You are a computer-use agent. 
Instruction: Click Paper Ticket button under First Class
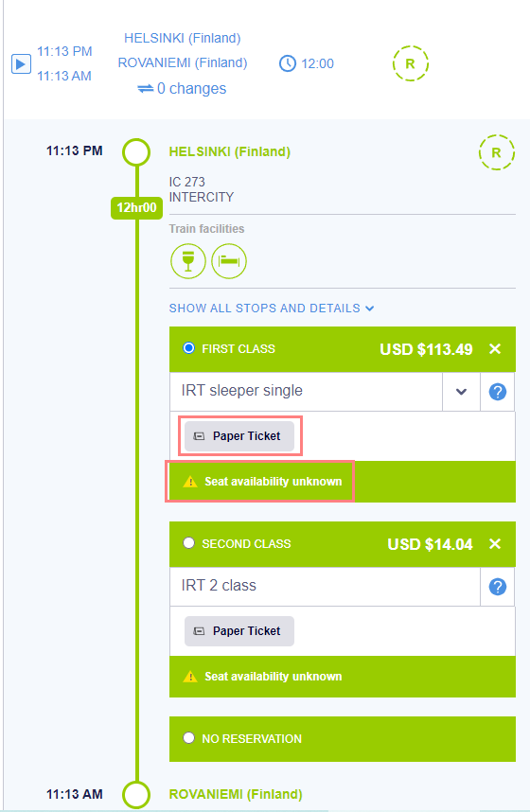pos(239,436)
